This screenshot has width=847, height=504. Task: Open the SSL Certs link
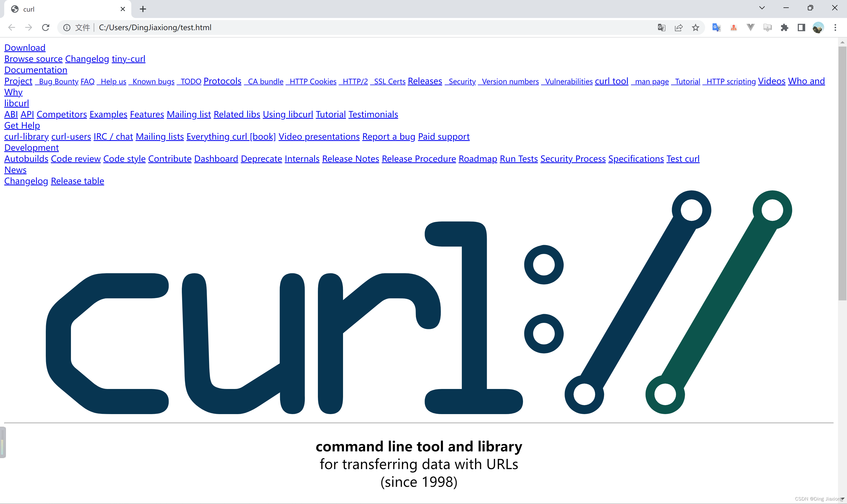point(388,82)
